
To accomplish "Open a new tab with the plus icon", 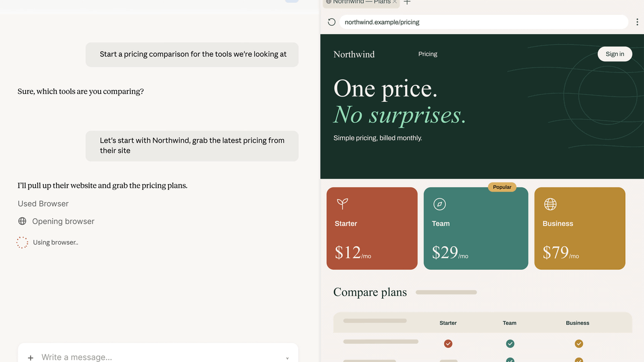I will [407, 2].
